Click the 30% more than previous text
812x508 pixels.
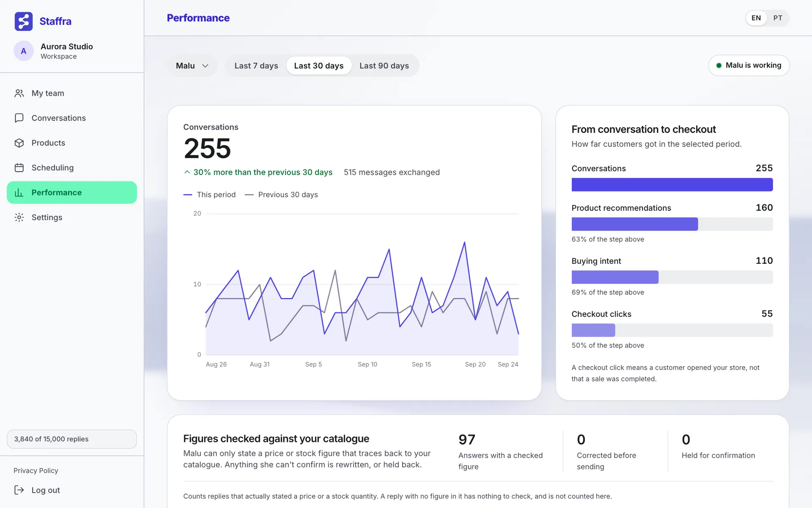[x=263, y=172]
